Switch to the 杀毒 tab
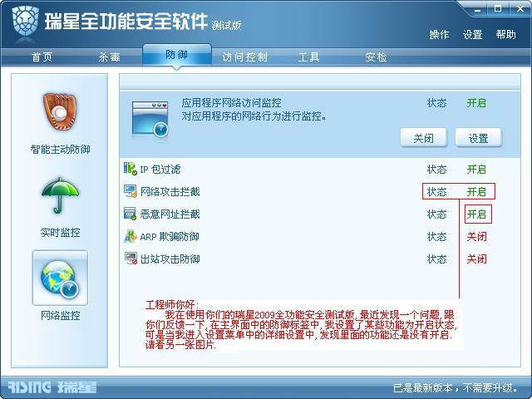The width and height of the screenshot is (532, 399). tap(109, 57)
